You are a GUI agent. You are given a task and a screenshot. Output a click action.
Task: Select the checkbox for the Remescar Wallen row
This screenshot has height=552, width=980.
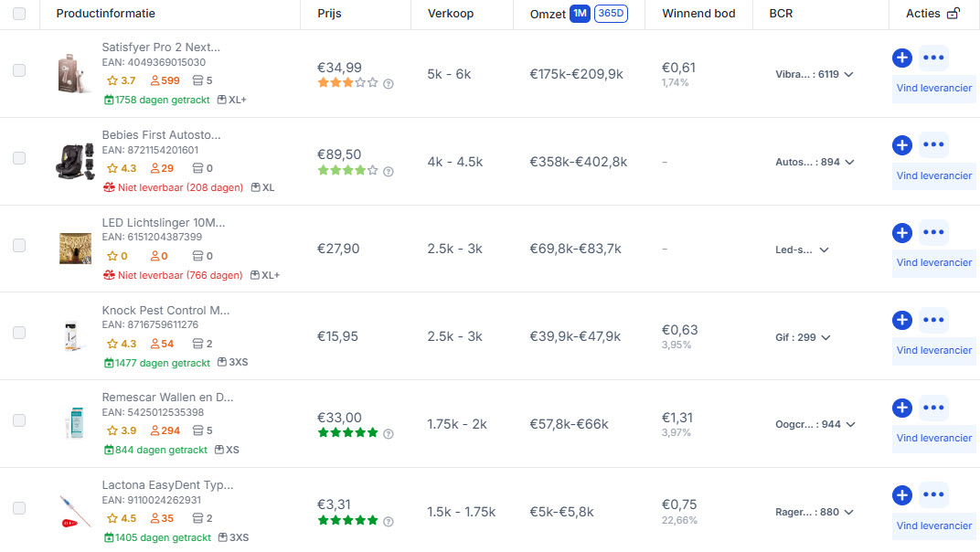[x=19, y=420]
